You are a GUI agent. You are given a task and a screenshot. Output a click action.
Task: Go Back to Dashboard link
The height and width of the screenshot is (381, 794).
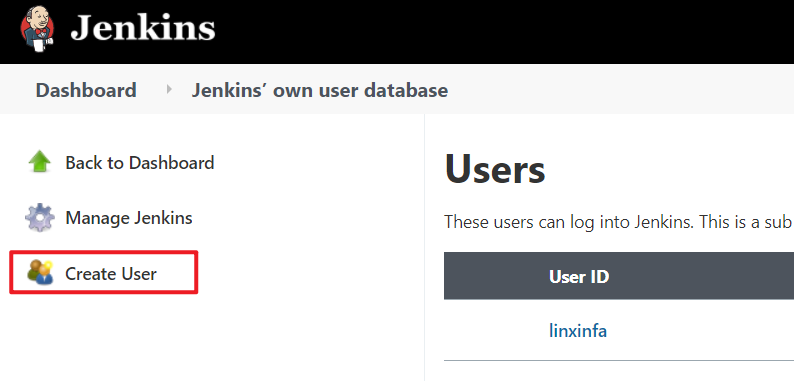(140, 163)
